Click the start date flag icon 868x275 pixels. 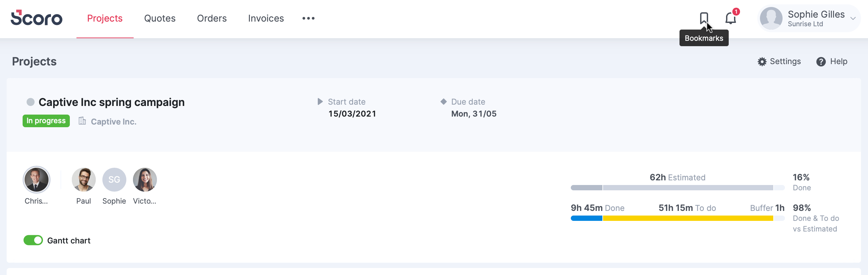(320, 101)
